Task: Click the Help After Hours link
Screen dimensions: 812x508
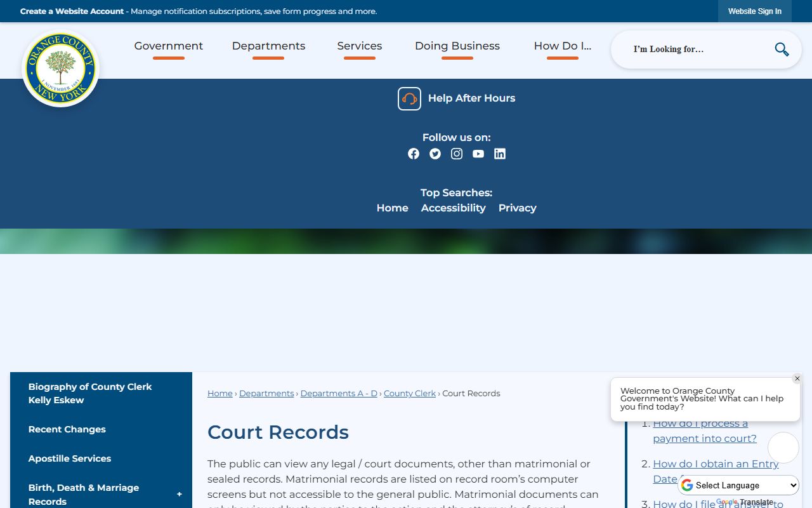Action: [471, 98]
